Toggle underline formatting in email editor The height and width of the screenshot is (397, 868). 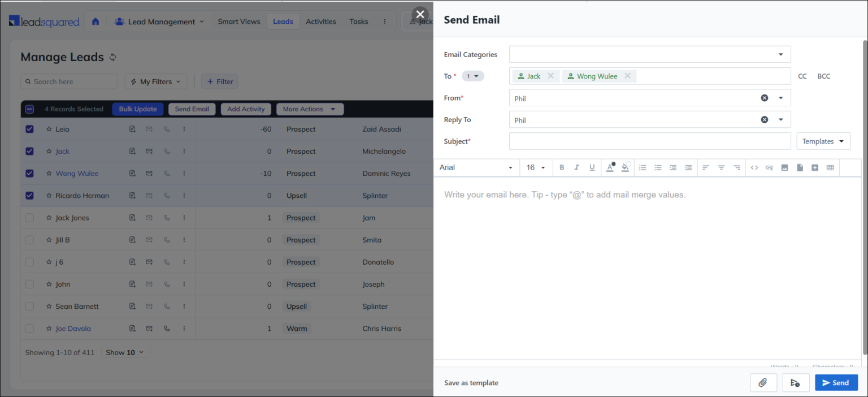click(x=592, y=167)
